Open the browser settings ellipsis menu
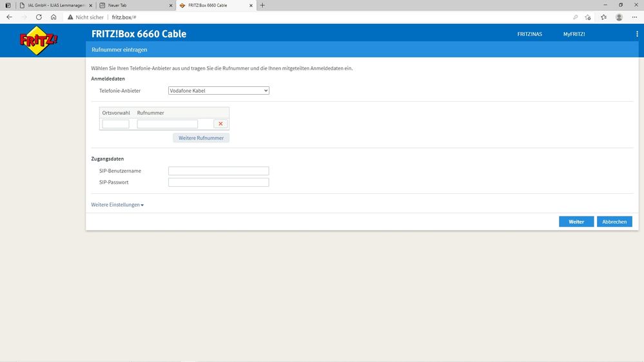Image resolution: width=644 pixels, height=362 pixels. [634, 17]
